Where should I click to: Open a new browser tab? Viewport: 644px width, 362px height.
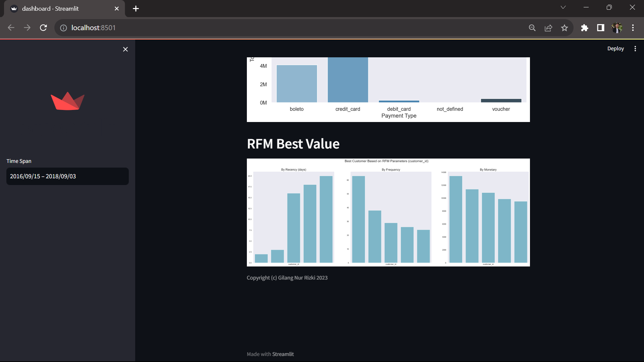(136, 9)
